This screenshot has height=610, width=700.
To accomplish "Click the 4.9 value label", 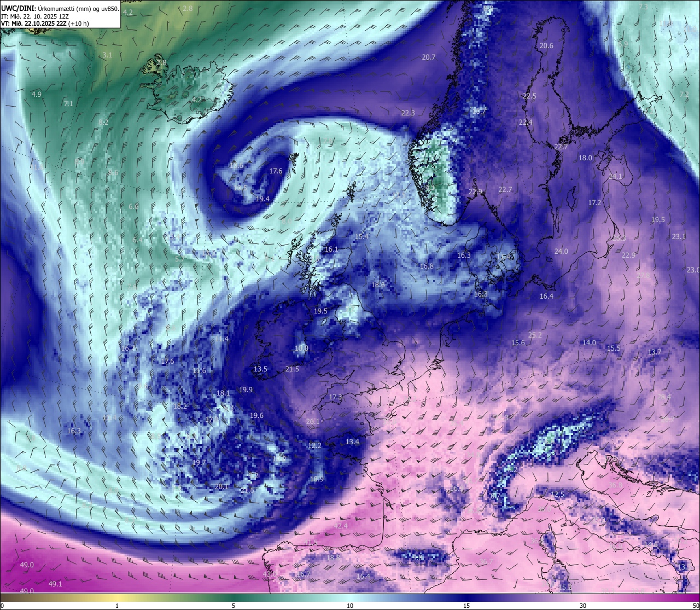I will pyautogui.click(x=37, y=95).
